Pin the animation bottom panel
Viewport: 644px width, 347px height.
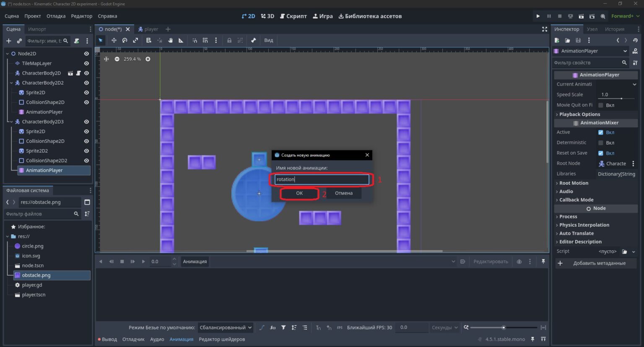tap(543, 261)
